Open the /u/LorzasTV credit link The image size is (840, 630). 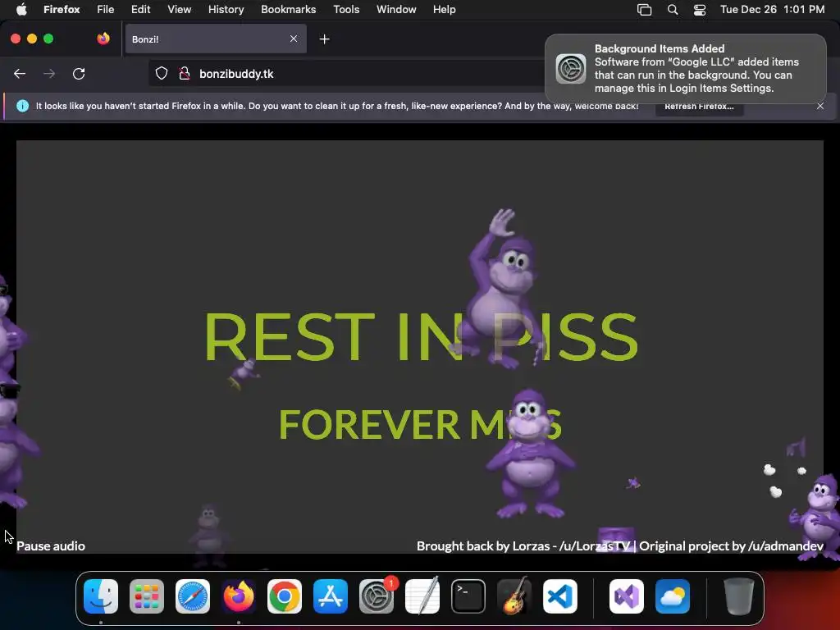click(x=596, y=546)
